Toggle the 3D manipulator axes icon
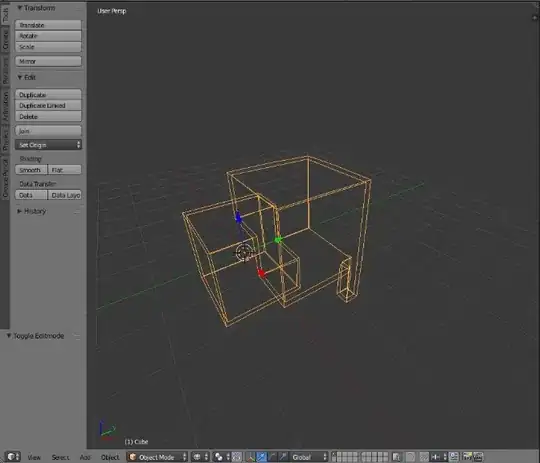 coord(251,457)
